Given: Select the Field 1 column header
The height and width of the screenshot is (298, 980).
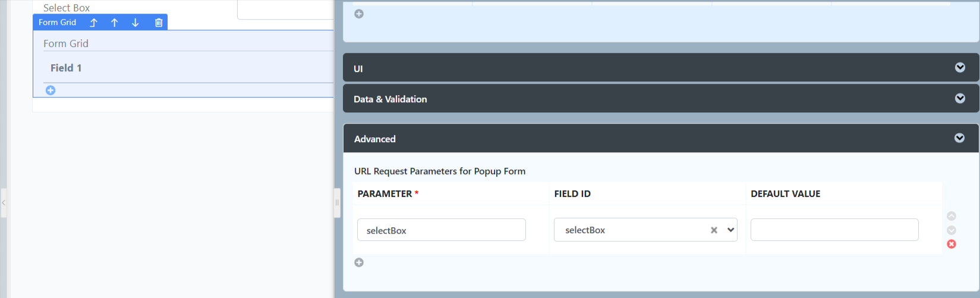Looking at the screenshot, I should (x=66, y=68).
